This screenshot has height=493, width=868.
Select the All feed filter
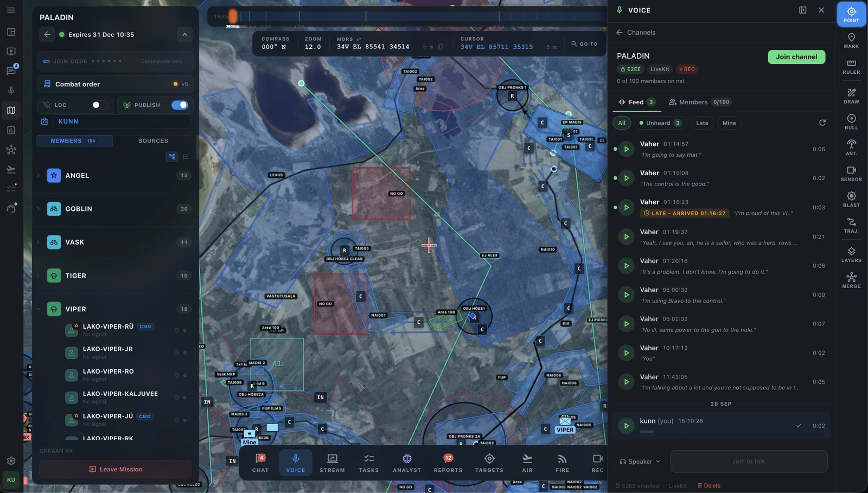[622, 123]
